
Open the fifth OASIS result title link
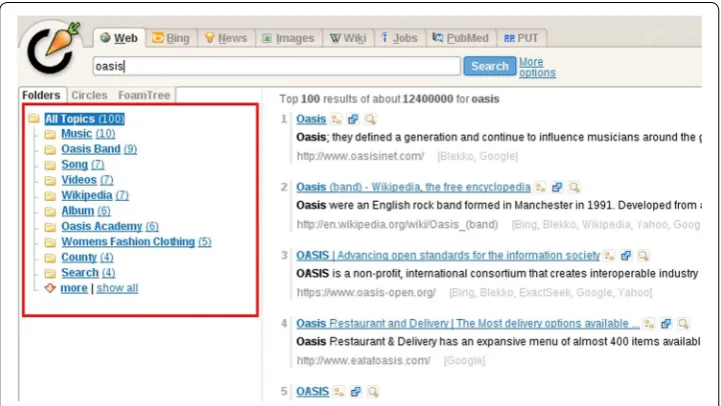313,391
